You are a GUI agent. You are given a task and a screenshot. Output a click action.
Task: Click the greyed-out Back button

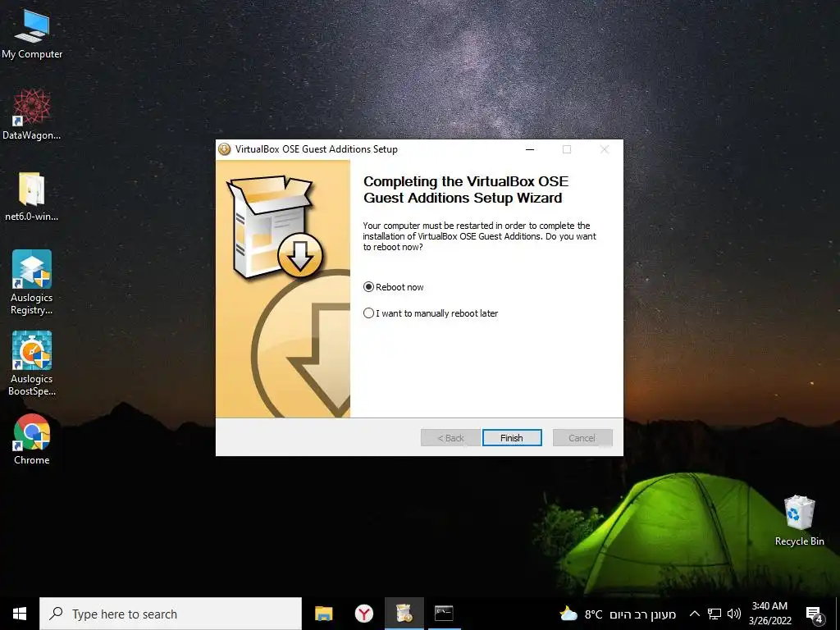point(450,438)
